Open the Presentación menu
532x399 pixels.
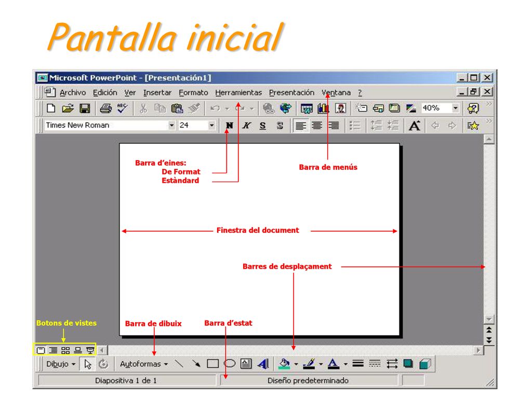click(x=291, y=92)
